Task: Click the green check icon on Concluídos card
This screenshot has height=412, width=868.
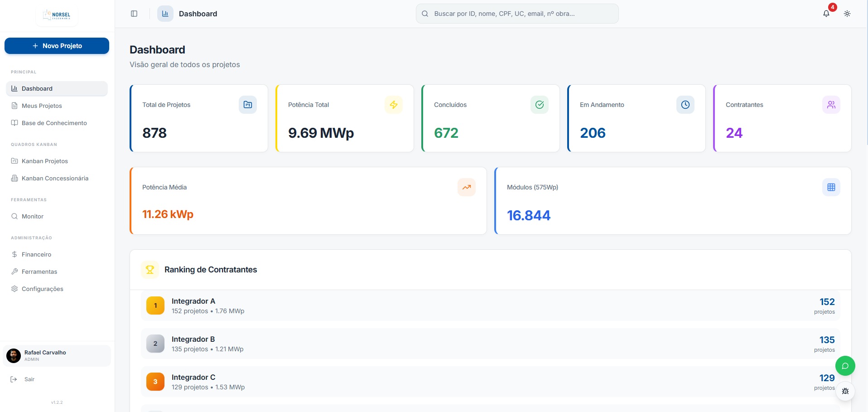Action: (539, 104)
